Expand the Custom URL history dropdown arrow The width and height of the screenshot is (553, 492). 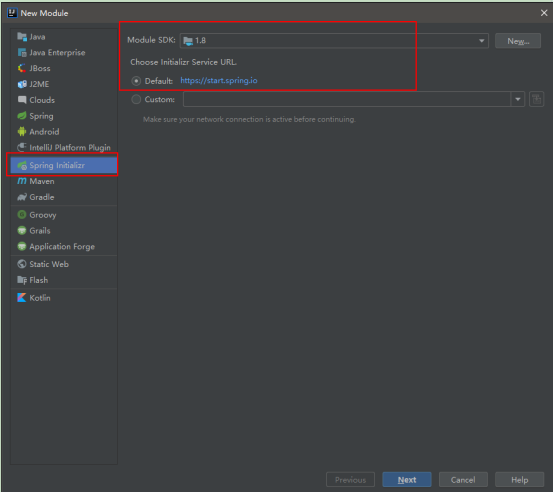pyautogui.click(x=517, y=99)
